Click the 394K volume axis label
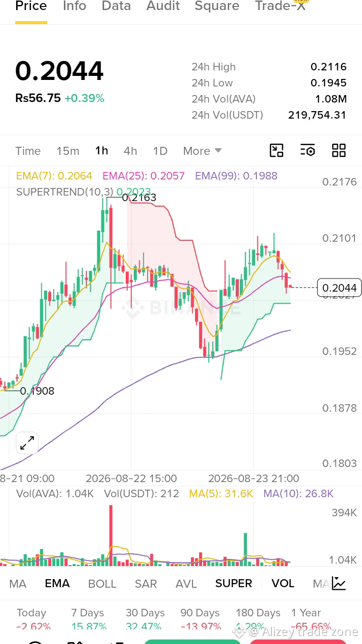Viewport: 362px width, 644px height. [344, 513]
